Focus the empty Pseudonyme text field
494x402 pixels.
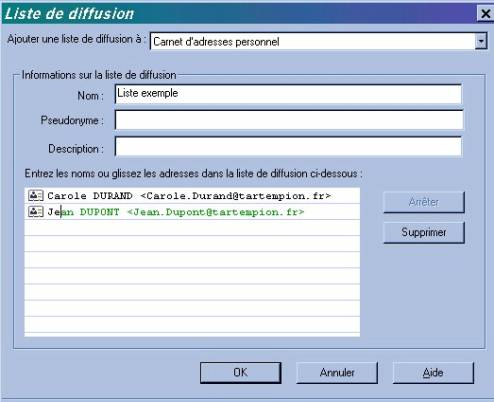point(289,120)
